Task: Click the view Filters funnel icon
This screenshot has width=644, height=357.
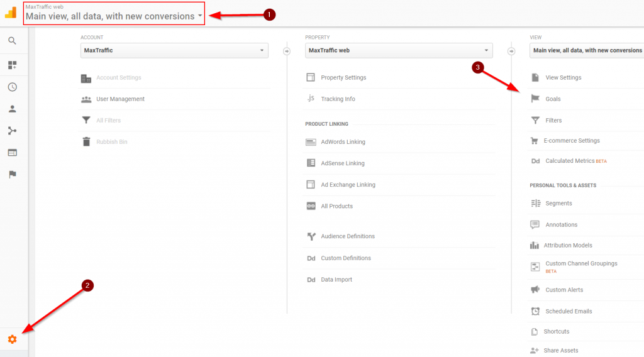Action: pos(535,120)
